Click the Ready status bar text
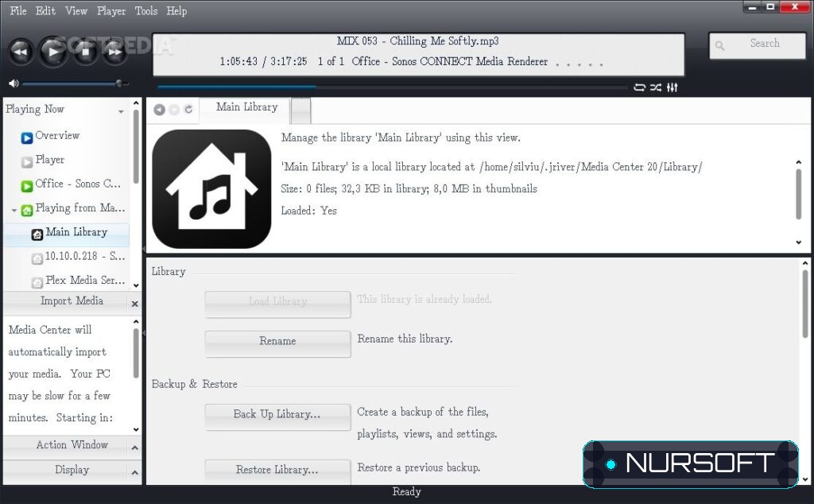Screen dimensions: 814x504 (406, 492)
